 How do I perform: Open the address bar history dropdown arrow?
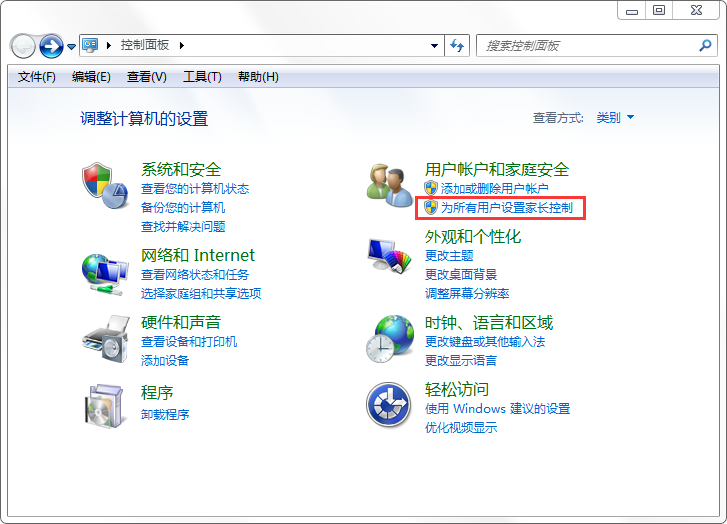tap(434, 45)
